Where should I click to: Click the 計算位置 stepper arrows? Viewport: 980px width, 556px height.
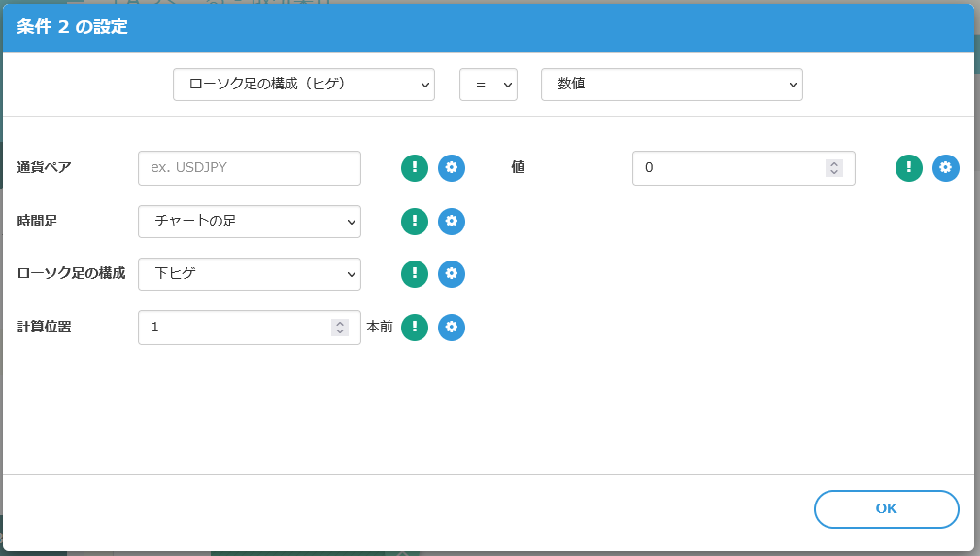pyautogui.click(x=340, y=328)
